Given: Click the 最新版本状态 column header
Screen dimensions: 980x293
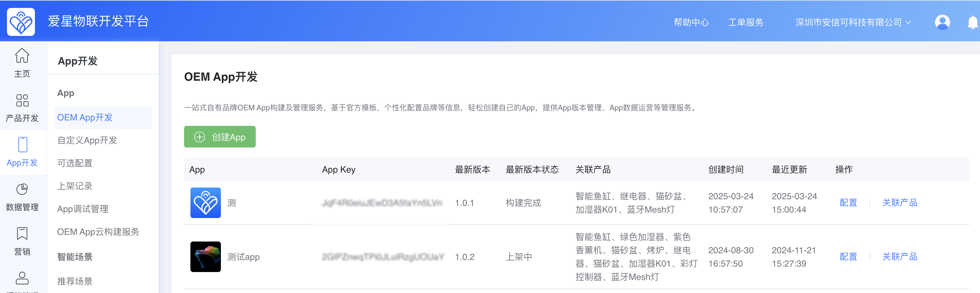Looking at the screenshot, I should click(532, 170).
